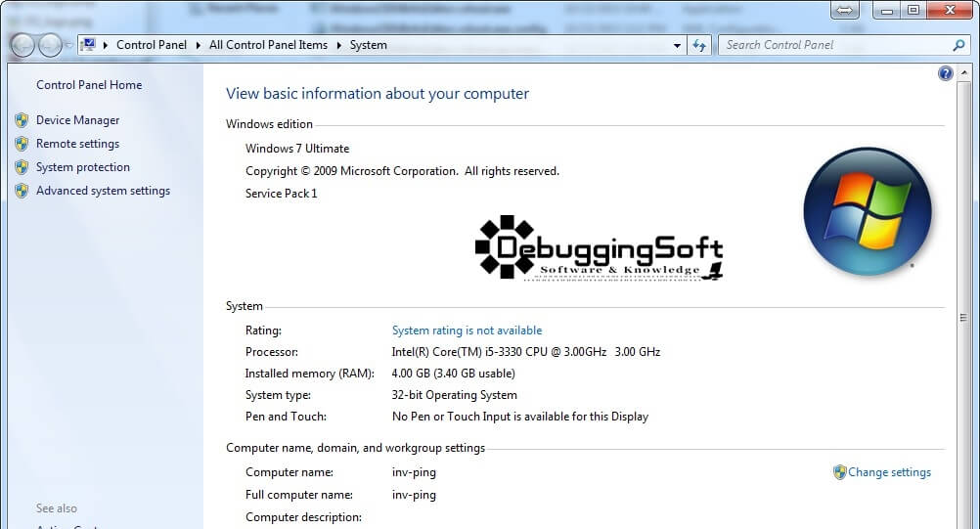Viewport: 980px width, 529px height.
Task: Click the View basic information heading
Action: tap(378, 94)
